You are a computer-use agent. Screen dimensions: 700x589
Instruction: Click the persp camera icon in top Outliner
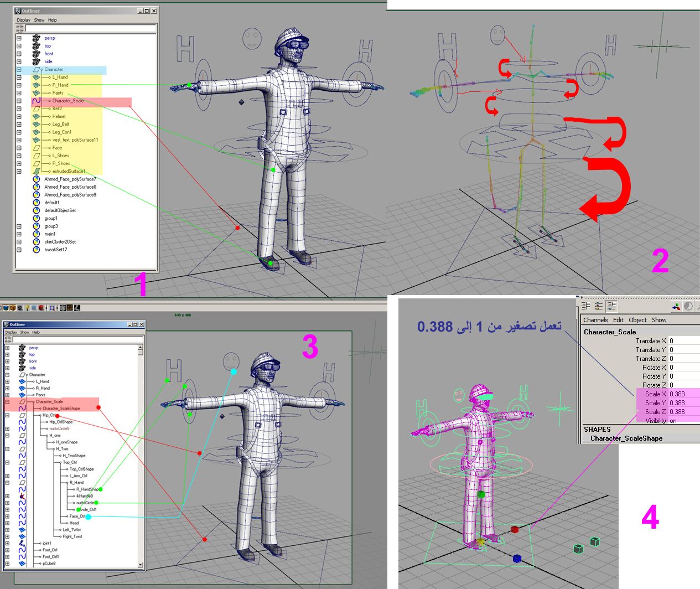(x=37, y=38)
